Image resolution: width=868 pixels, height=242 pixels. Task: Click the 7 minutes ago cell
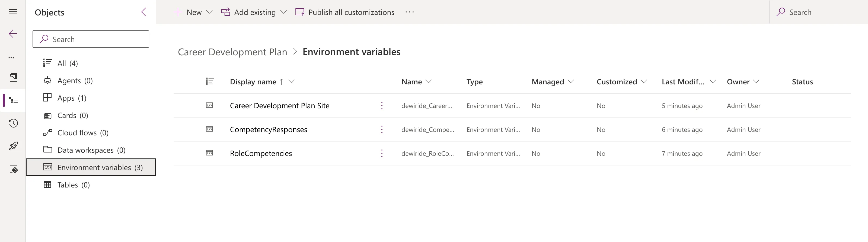tap(682, 153)
